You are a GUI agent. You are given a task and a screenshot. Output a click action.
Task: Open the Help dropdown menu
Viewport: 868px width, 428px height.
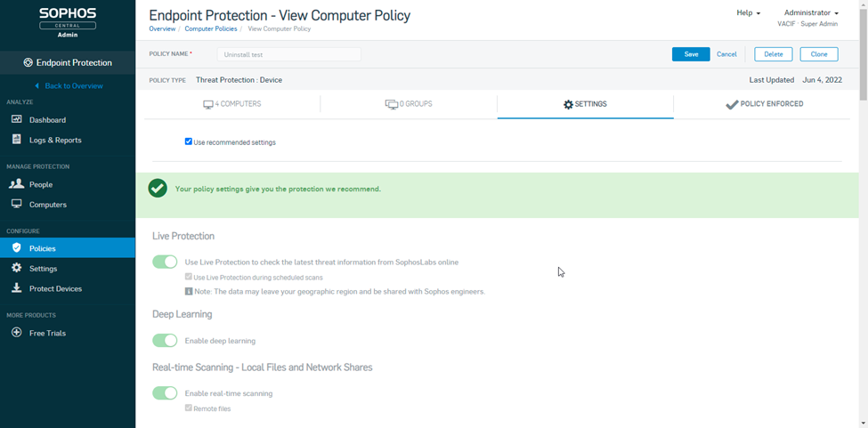tap(749, 12)
